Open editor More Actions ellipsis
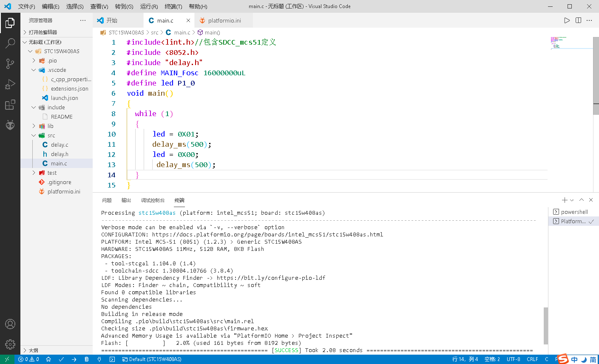The height and width of the screenshot is (364, 599). click(x=589, y=20)
